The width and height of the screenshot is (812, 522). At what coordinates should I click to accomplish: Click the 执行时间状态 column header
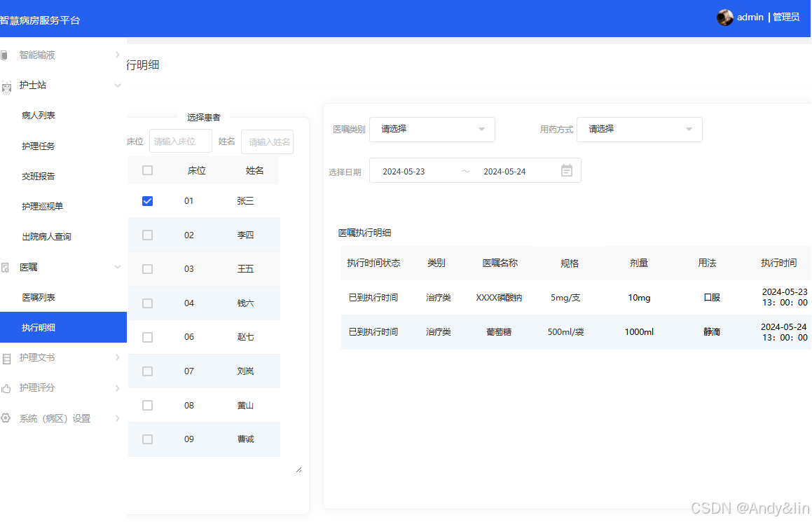[373, 263]
